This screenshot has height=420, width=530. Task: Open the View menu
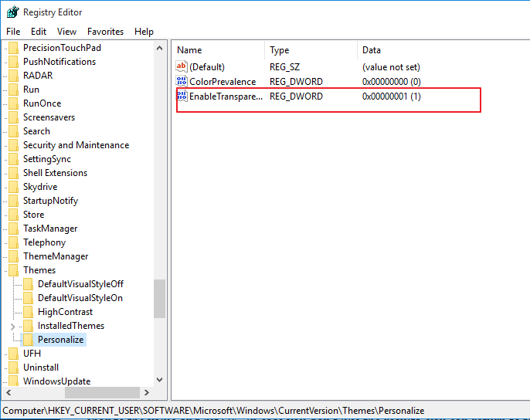(x=66, y=32)
